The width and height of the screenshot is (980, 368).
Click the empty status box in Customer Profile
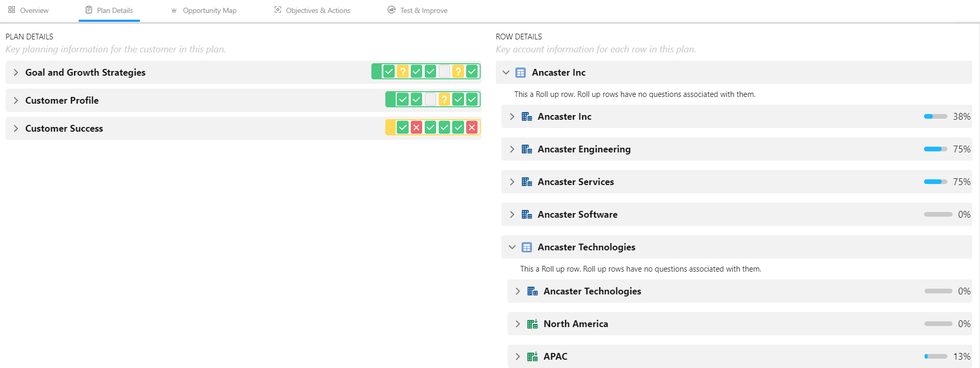pos(430,100)
